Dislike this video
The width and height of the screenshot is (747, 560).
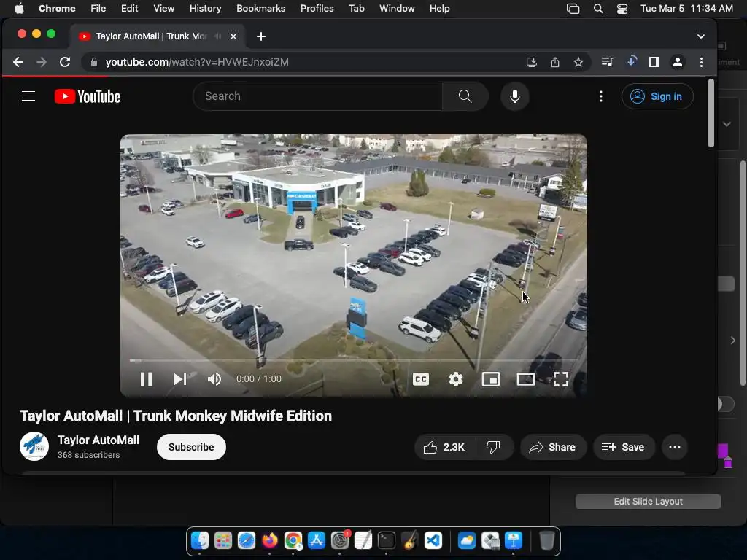coord(494,447)
